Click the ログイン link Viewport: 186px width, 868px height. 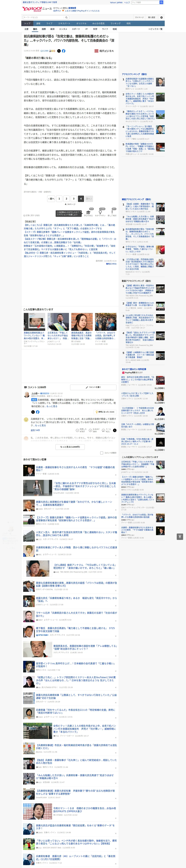point(57,11)
